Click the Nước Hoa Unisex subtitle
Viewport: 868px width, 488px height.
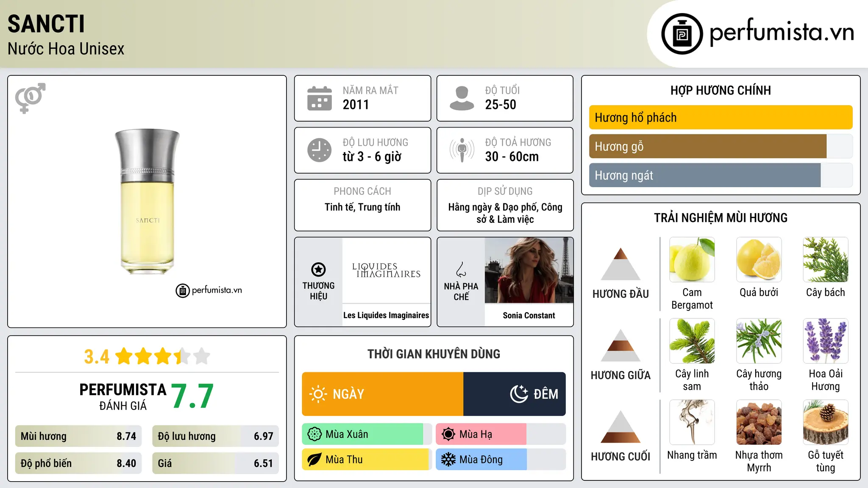point(66,49)
